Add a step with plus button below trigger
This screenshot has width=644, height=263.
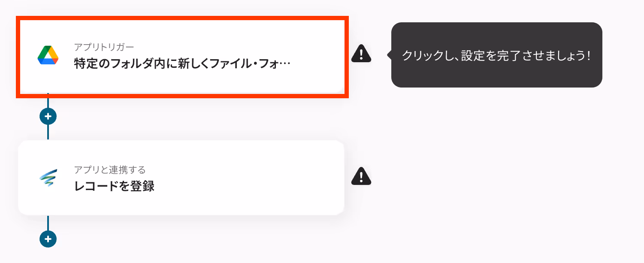click(48, 116)
